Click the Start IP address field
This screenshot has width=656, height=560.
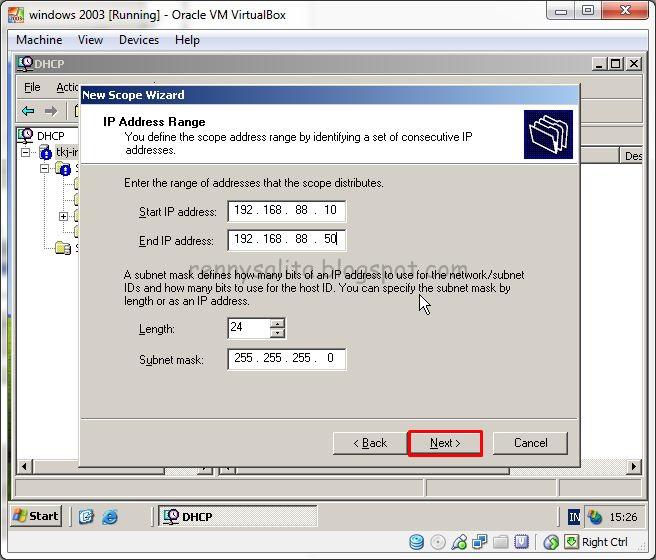[287, 210]
